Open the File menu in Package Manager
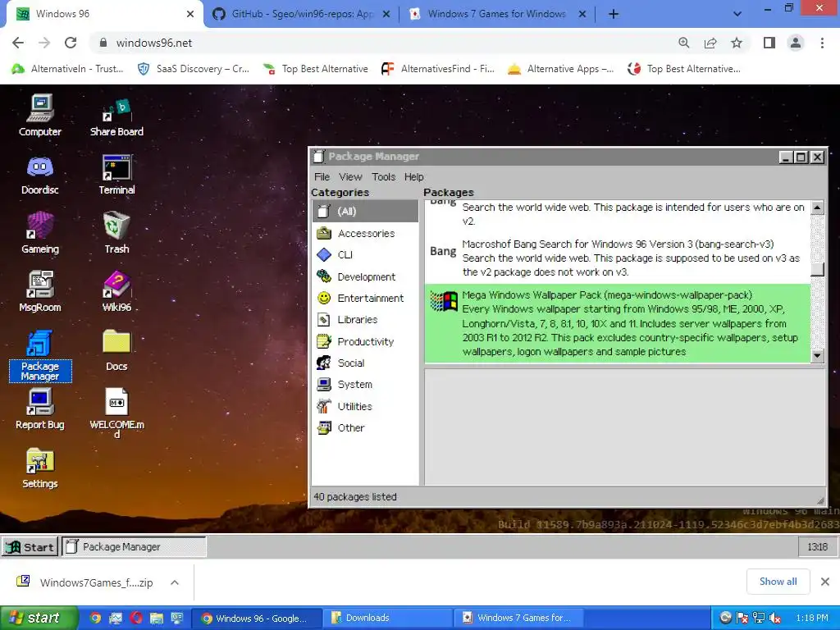Screen dimensions: 840x630 point(322,177)
